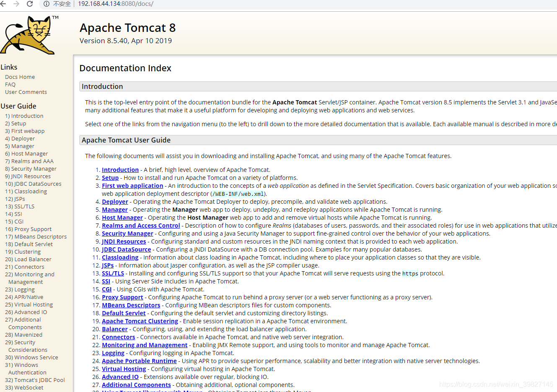Image resolution: width=557 pixels, height=392 pixels.
Task: Open the Default Servlet list link
Action: point(124,313)
